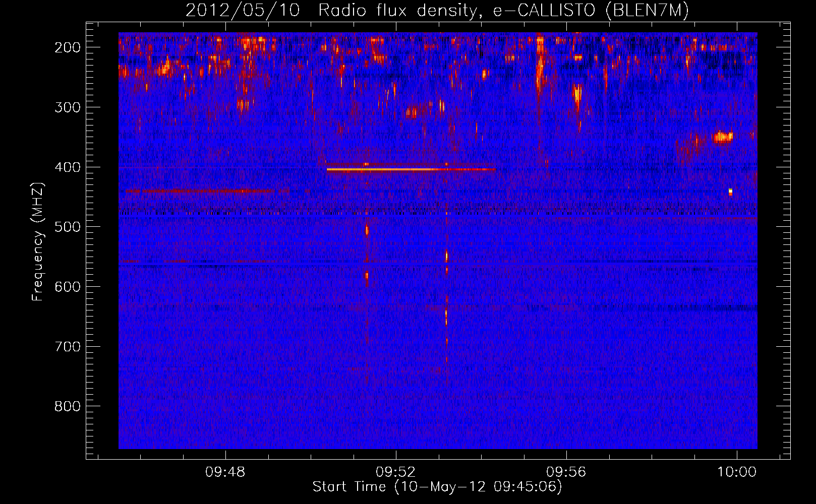Click the bright horizontal emission line near 400 MHz
Screen dimensions: 816x504
click(x=411, y=169)
